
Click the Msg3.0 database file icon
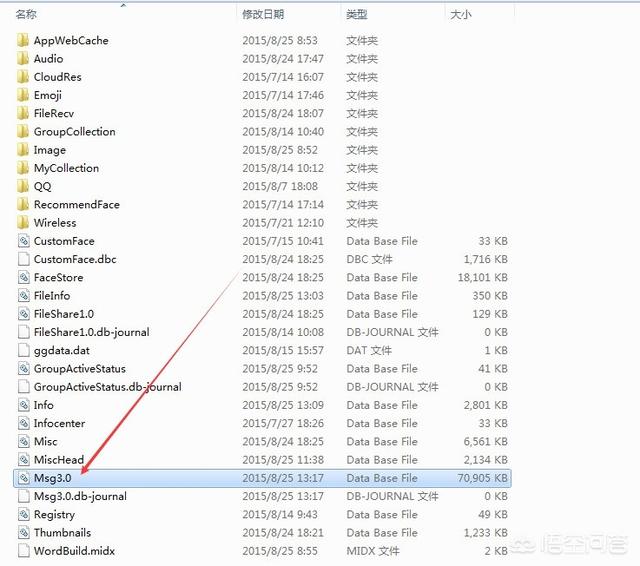pos(24,478)
